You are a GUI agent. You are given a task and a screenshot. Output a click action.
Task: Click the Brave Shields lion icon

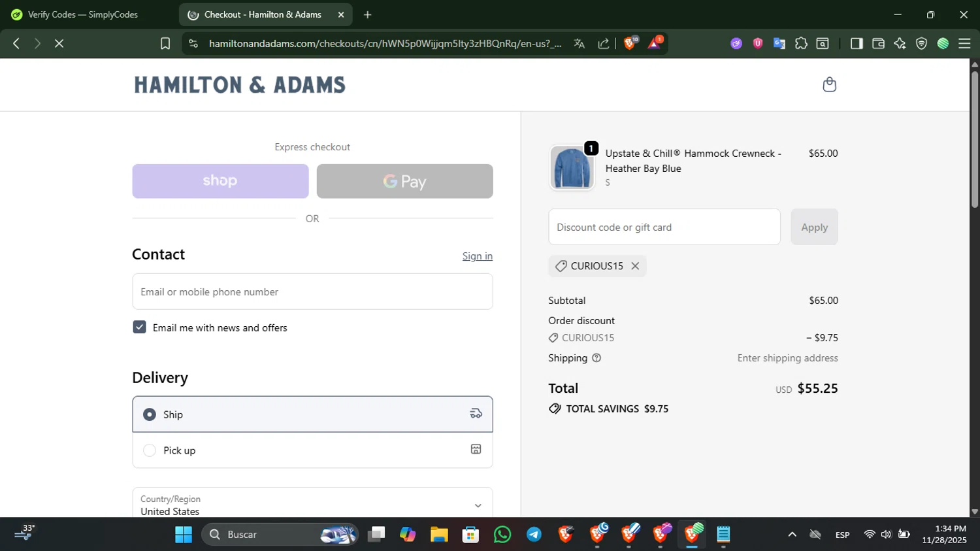pyautogui.click(x=630, y=43)
